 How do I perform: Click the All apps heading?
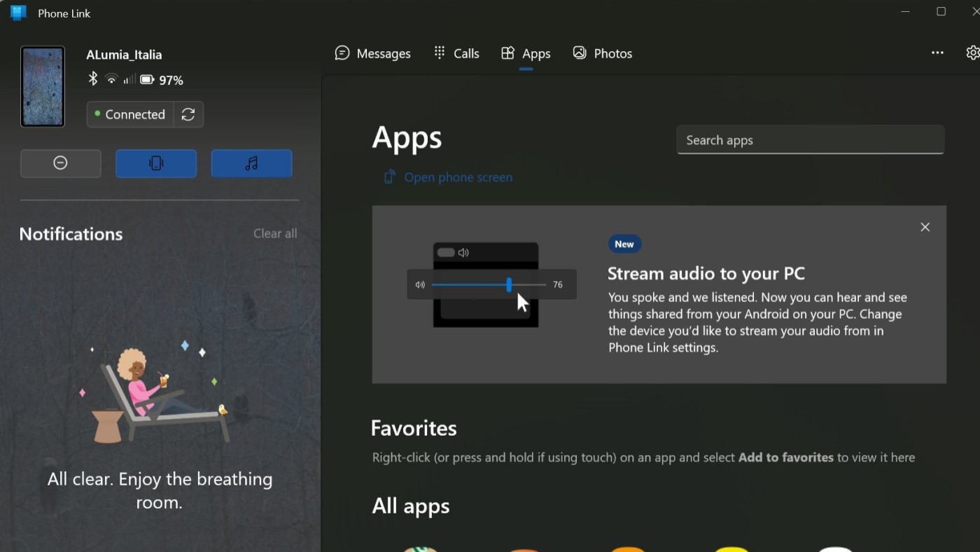click(x=411, y=506)
